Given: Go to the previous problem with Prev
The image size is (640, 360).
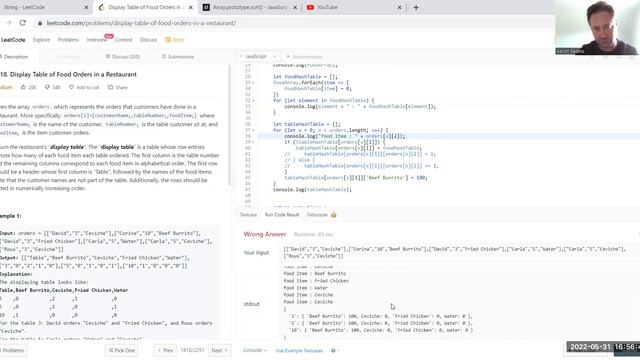Looking at the screenshot, I should tap(165, 351).
